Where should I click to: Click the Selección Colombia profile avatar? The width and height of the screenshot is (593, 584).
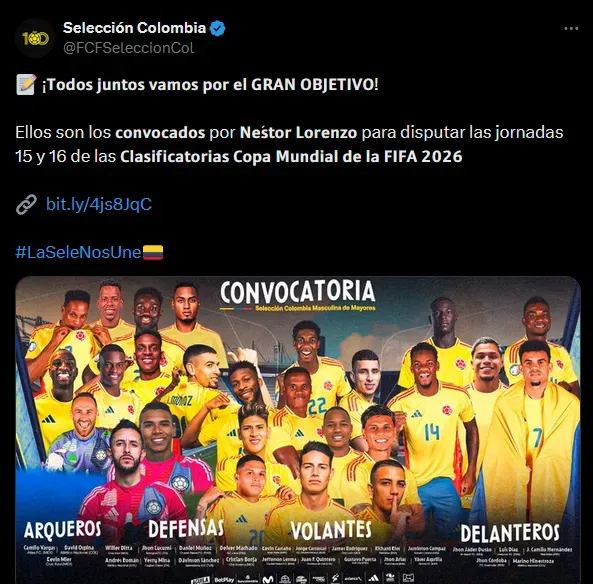(x=35, y=38)
